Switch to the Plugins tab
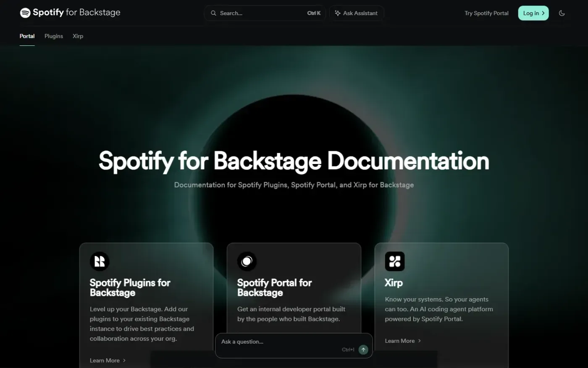Screen dimensions: 588x368 (x=54, y=36)
